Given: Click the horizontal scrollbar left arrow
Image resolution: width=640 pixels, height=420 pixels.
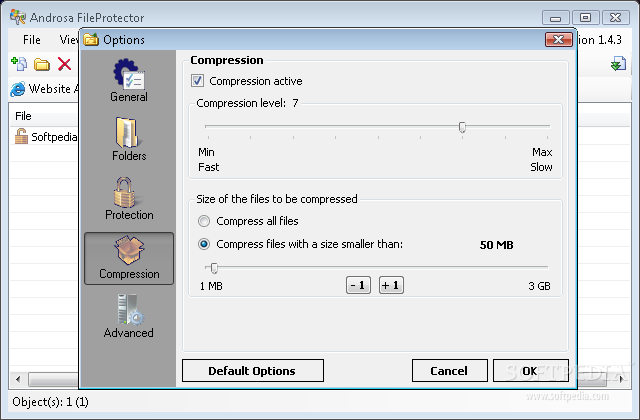Looking at the screenshot, I should (x=18, y=379).
